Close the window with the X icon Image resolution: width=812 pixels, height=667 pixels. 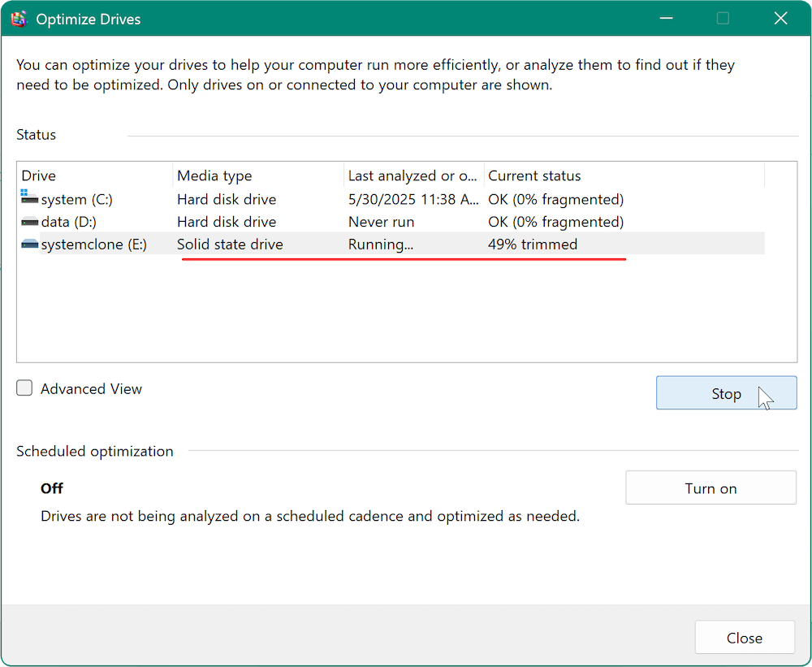click(x=780, y=19)
